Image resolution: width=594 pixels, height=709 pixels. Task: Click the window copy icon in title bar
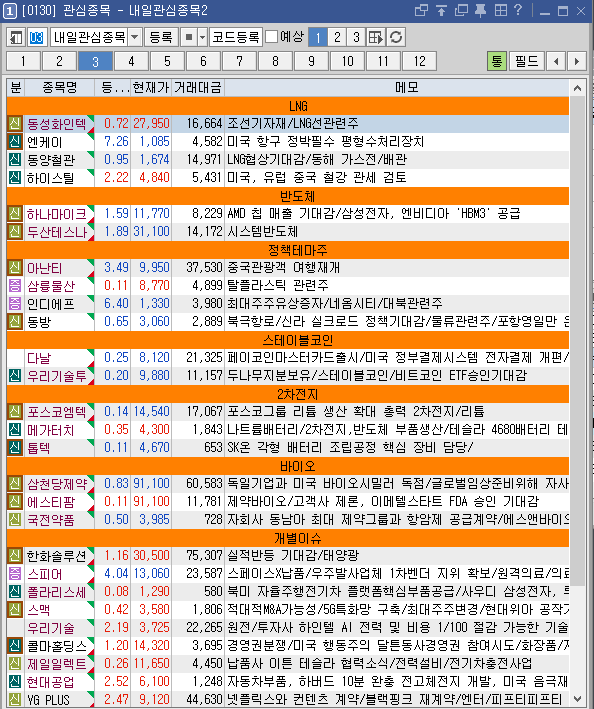click(421, 10)
